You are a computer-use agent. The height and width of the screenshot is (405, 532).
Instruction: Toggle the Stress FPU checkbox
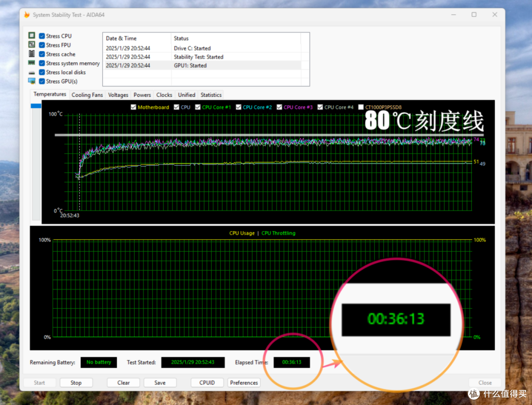pyautogui.click(x=42, y=45)
